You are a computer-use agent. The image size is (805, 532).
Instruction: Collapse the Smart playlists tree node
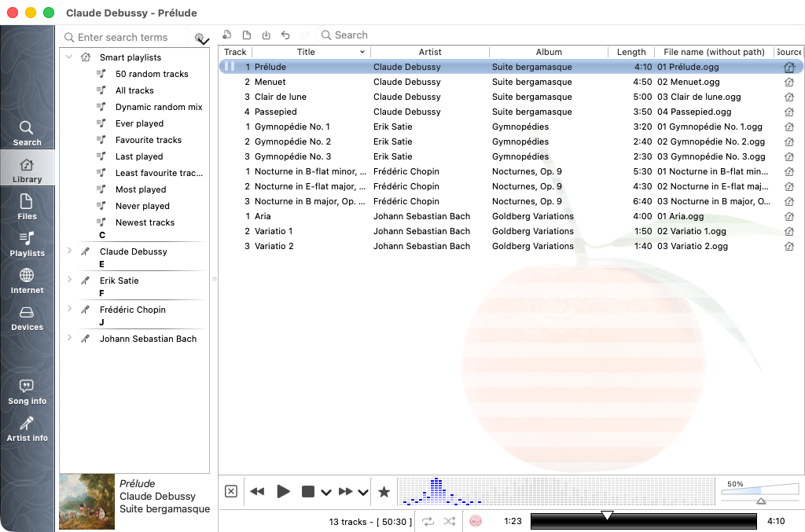69,57
